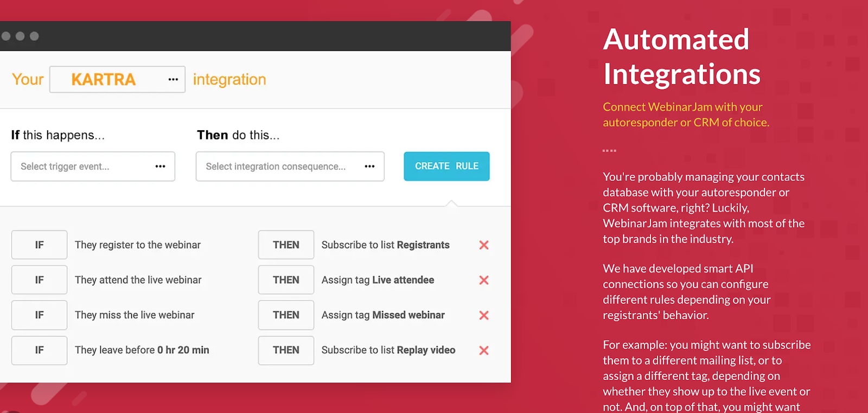Click the text They miss the live webinar

click(x=135, y=315)
